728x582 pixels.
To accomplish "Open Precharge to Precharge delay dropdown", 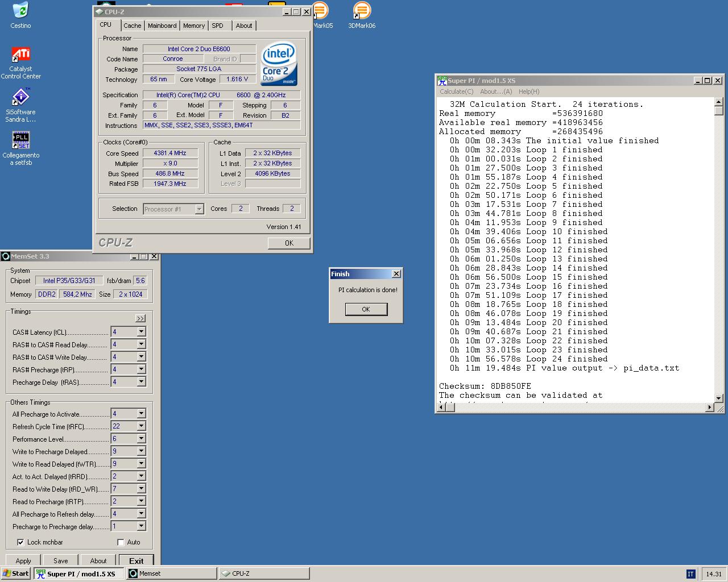I will [141, 526].
